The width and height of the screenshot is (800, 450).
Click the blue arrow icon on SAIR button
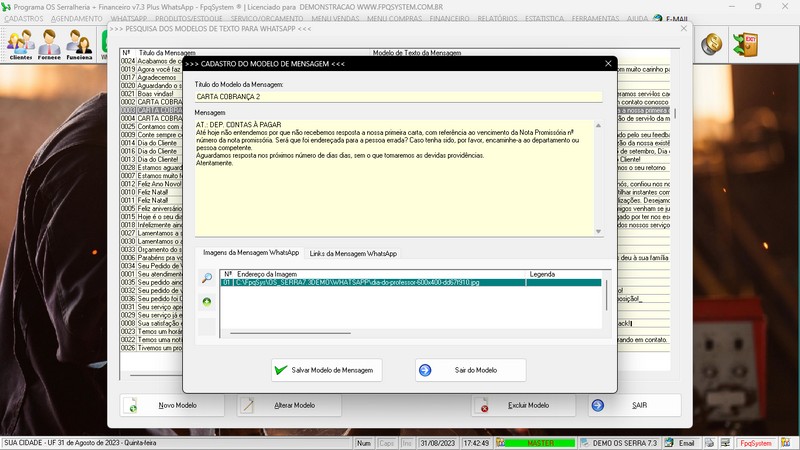[597, 405]
